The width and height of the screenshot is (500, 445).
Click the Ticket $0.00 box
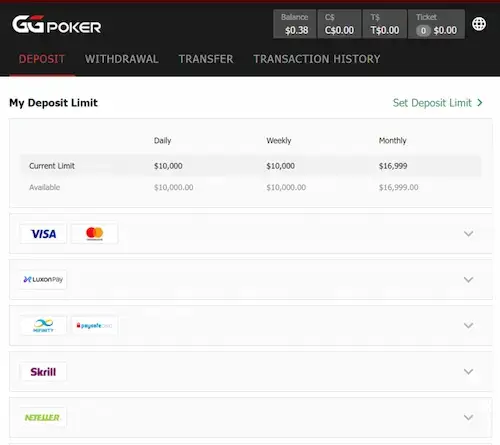tap(436, 24)
